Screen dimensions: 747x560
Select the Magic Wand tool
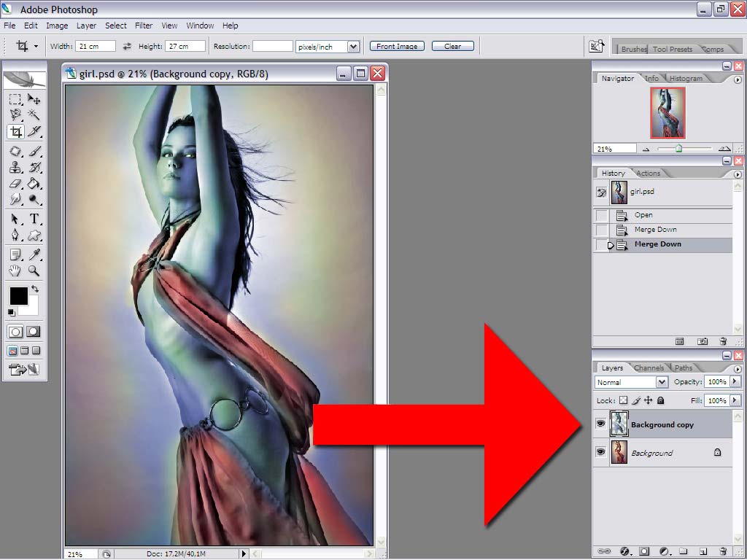point(34,114)
